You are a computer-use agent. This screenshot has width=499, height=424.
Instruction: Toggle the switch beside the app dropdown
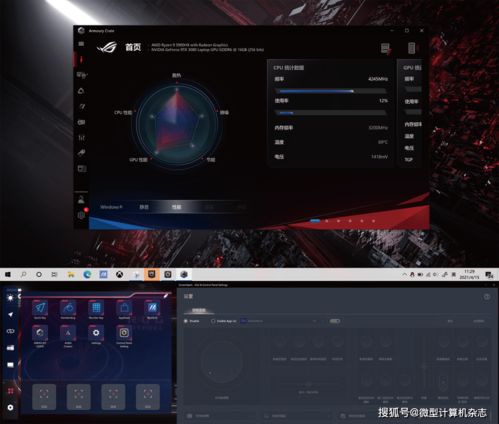(335, 321)
